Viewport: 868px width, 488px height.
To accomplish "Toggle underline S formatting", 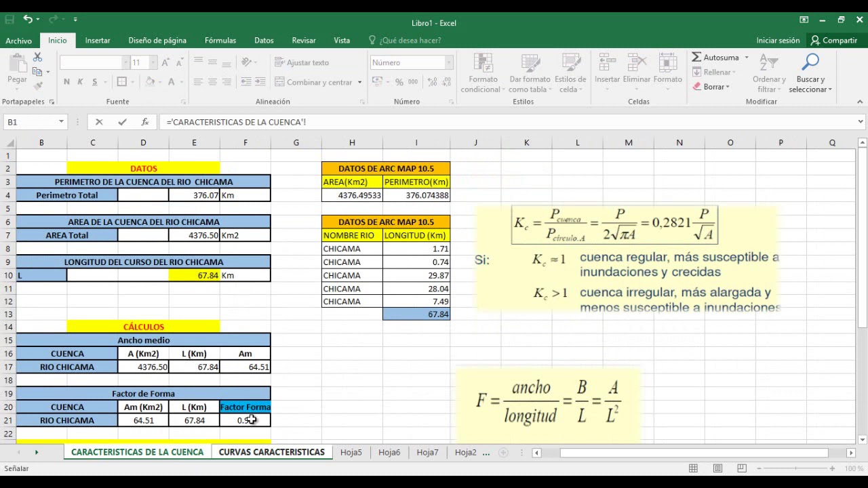I will click(95, 82).
